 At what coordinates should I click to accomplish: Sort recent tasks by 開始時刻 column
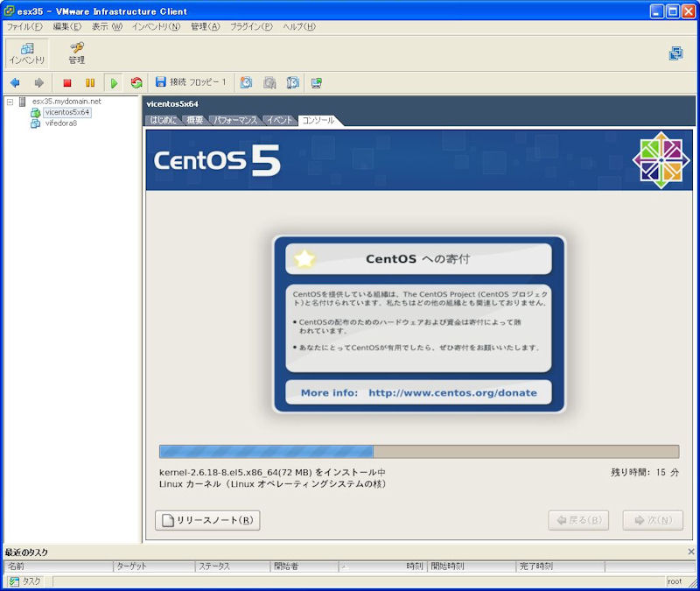472,566
